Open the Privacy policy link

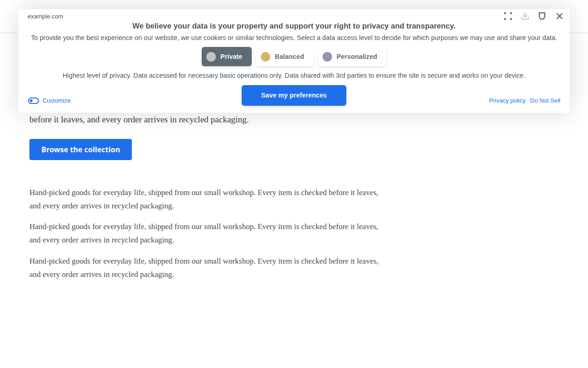coord(507,101)
